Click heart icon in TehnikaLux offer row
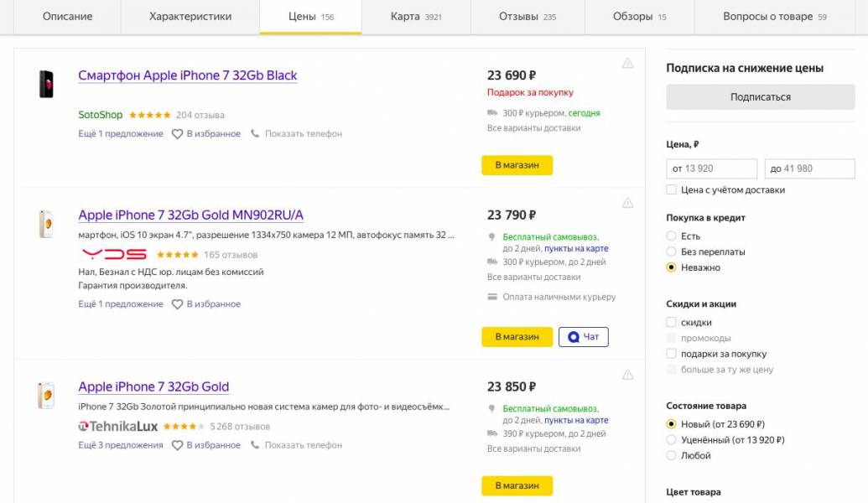Image resolution: width=868 pixels, height=503 pixels. pos(177,445)
